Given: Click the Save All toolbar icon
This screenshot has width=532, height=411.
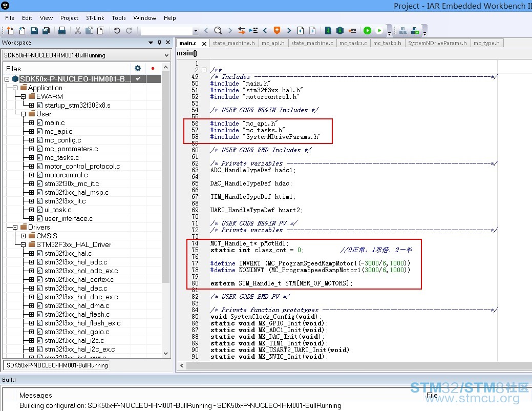Looking at the screenshot, I should (x=46, y=31).
